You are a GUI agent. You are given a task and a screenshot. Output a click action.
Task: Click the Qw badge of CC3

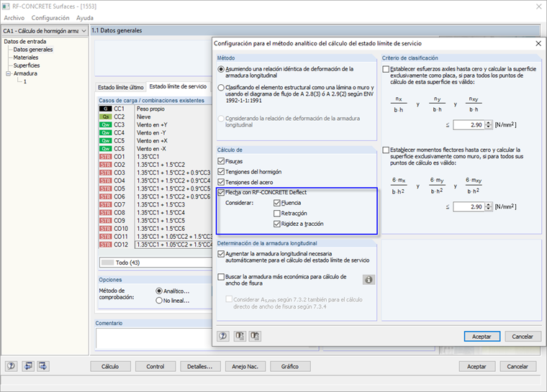106,125
